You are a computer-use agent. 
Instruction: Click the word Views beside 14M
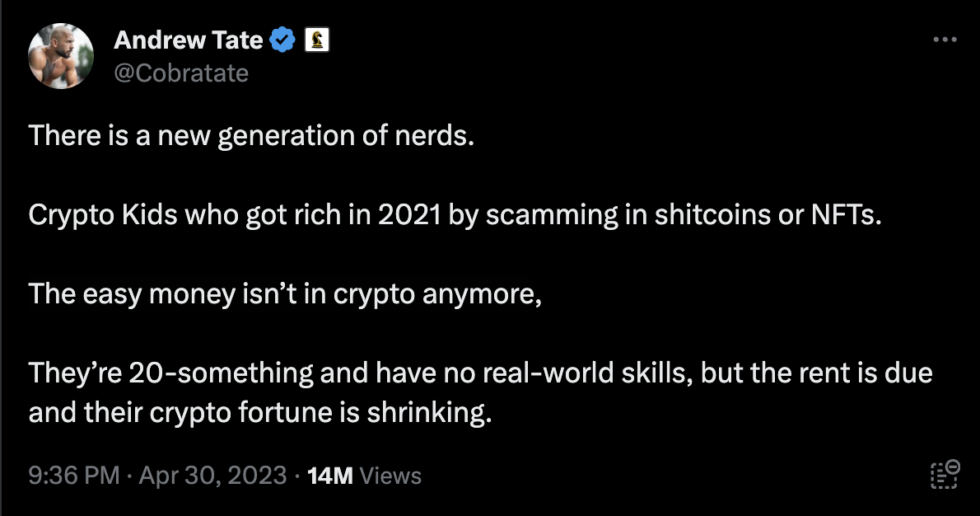390,476
